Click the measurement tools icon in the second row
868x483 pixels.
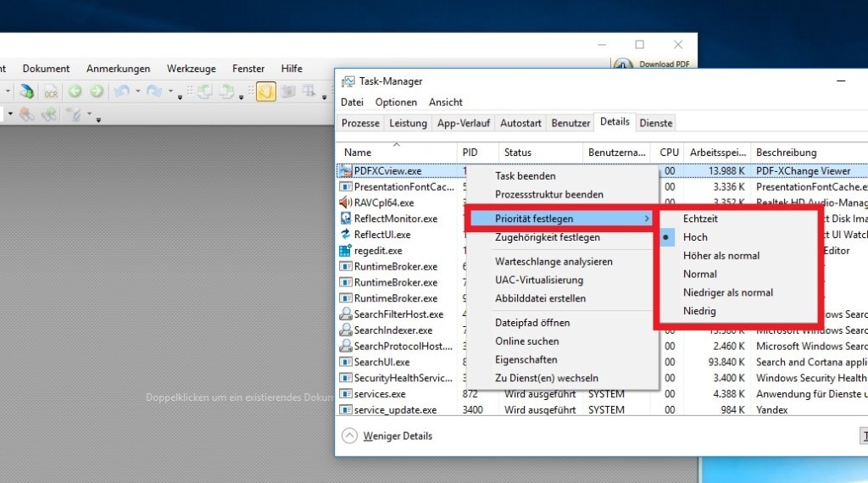74,114
